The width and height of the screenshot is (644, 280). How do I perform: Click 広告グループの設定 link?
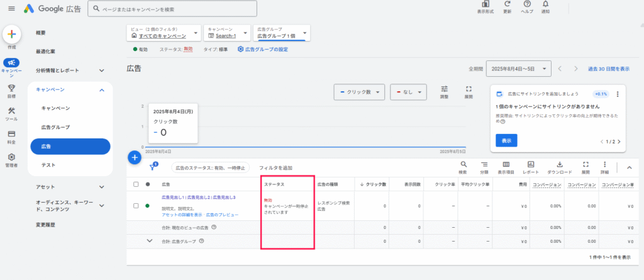click(263, 49)
